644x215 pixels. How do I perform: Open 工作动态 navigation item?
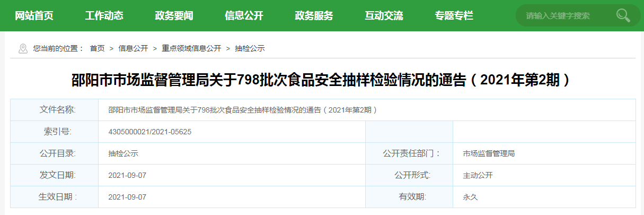click(x=104, y=15)
